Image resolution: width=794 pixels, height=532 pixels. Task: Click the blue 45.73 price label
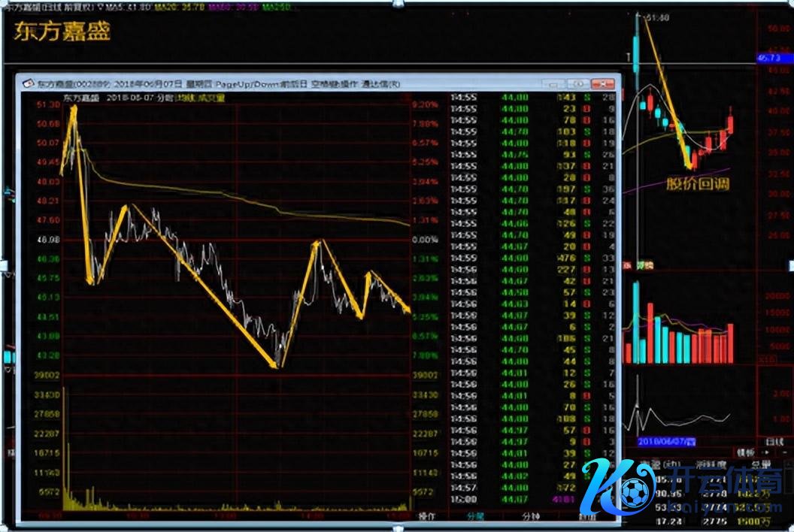click(769, 58)
